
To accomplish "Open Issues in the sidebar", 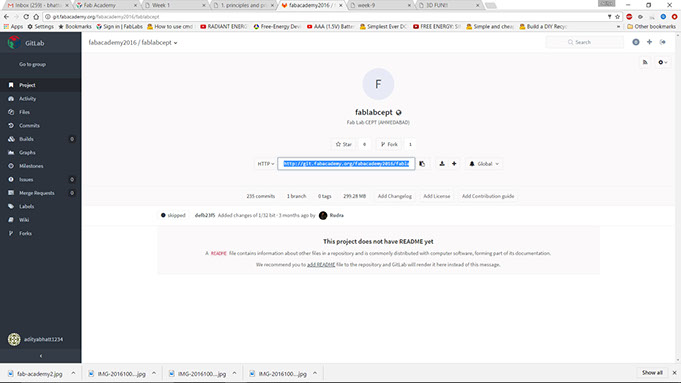I will pos(40,179).
